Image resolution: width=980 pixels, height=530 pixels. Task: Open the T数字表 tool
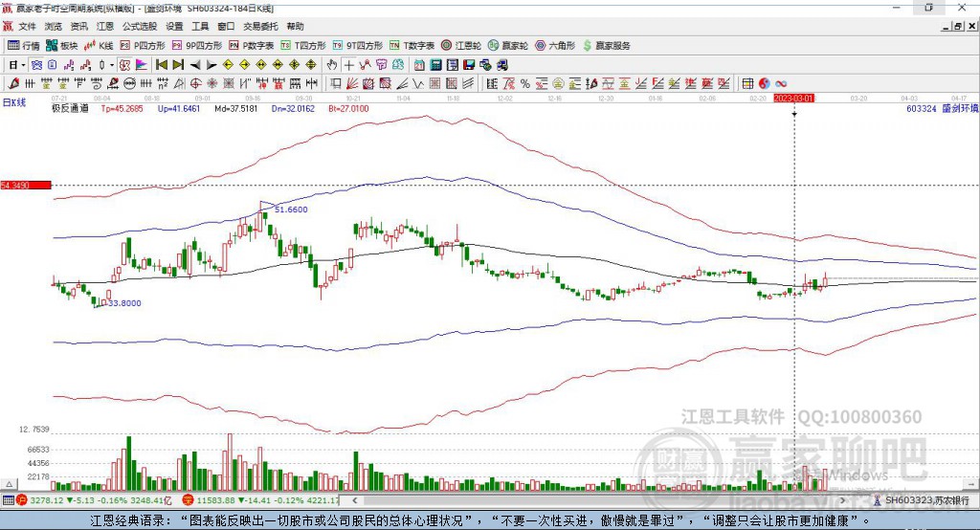point(412,45)
